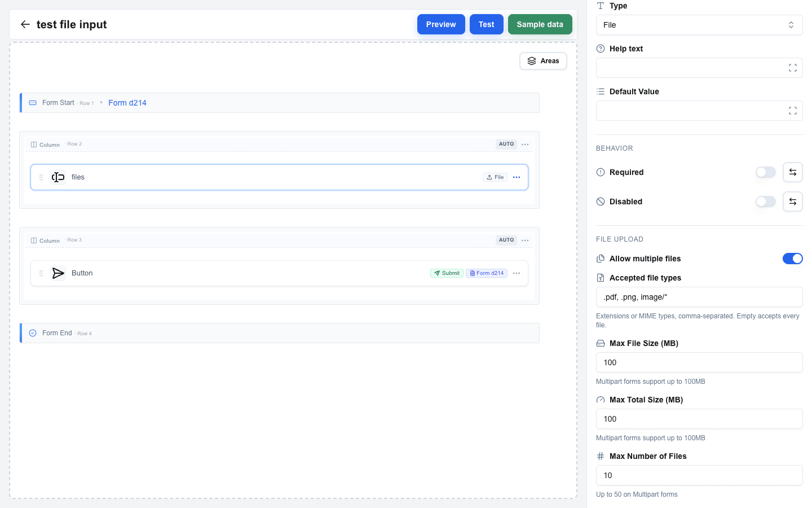Viewport: 812px width, 508px height.
Task: Expand the Help text editor fullscreen icon
Action: (x=793, y=68)
